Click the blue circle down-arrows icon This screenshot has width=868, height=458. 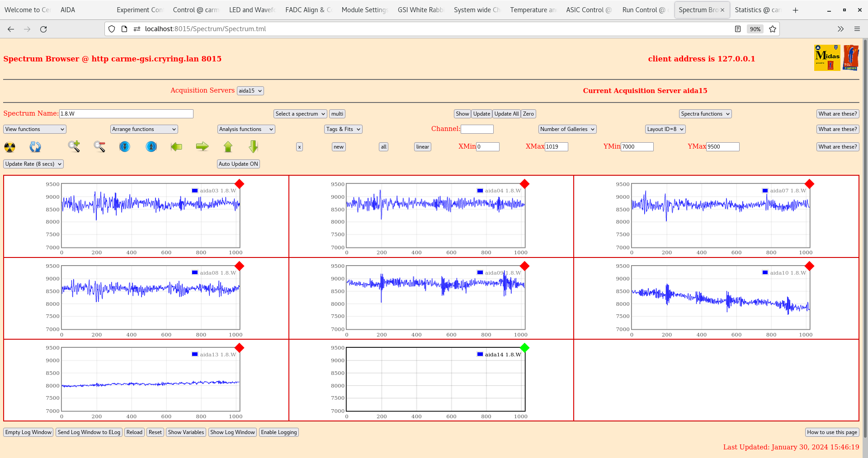(125, 146)
